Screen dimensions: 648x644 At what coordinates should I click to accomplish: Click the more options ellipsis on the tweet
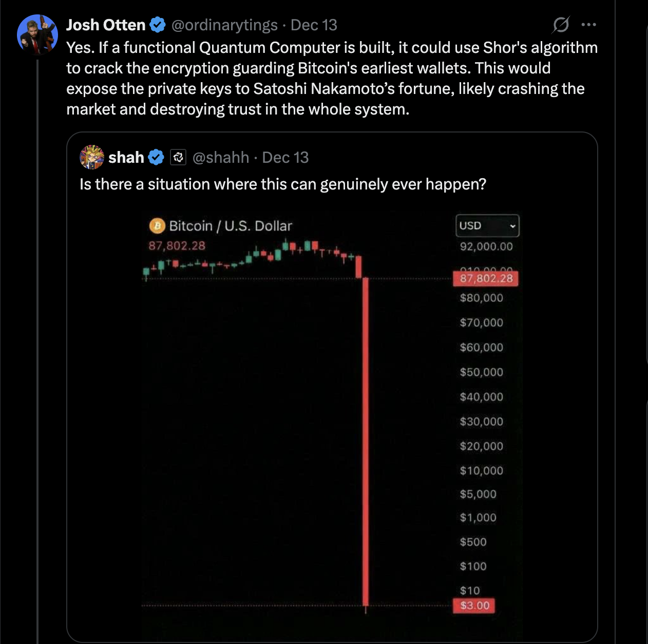tap(588, 25)
